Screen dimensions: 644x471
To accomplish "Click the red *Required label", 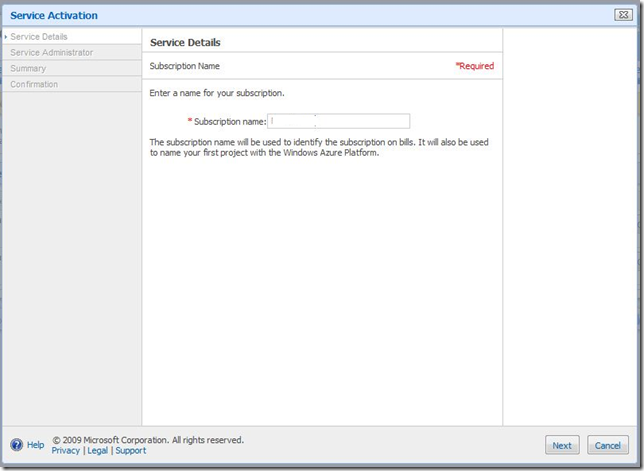I will click(474, 66).
